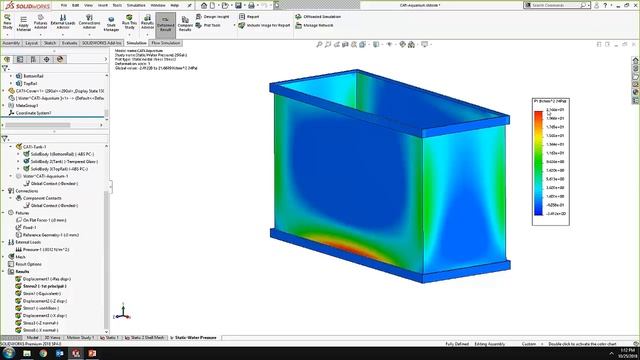Open PowerPoint from the taskbar
This screenshot has height=360, width=640.
pos(92,353)
